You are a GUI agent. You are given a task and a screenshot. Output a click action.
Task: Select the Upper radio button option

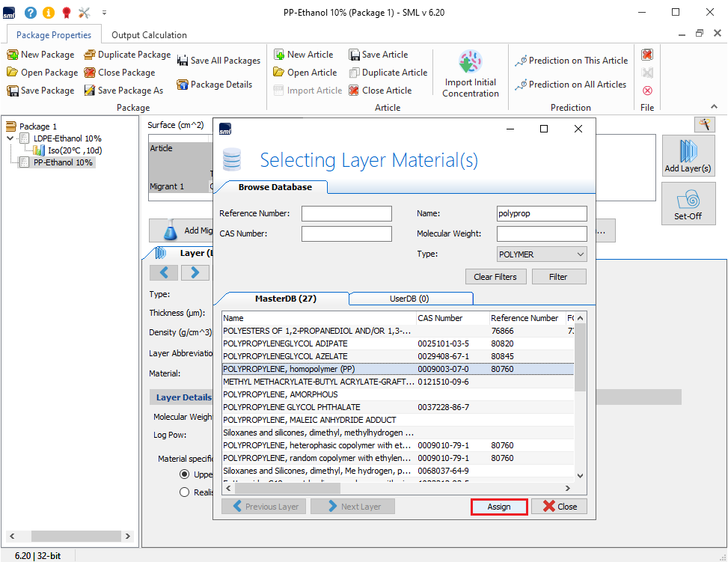coord(184,474)
